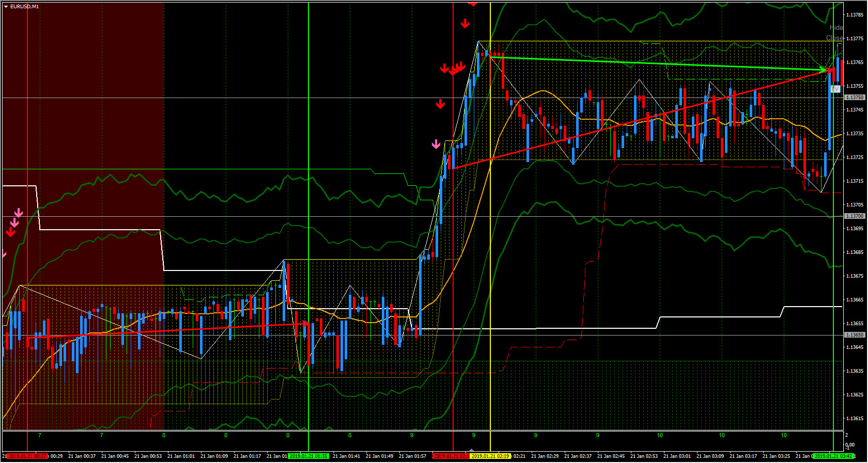
Task: Click the 1.13745 price scale value
Action: [855, 110]
